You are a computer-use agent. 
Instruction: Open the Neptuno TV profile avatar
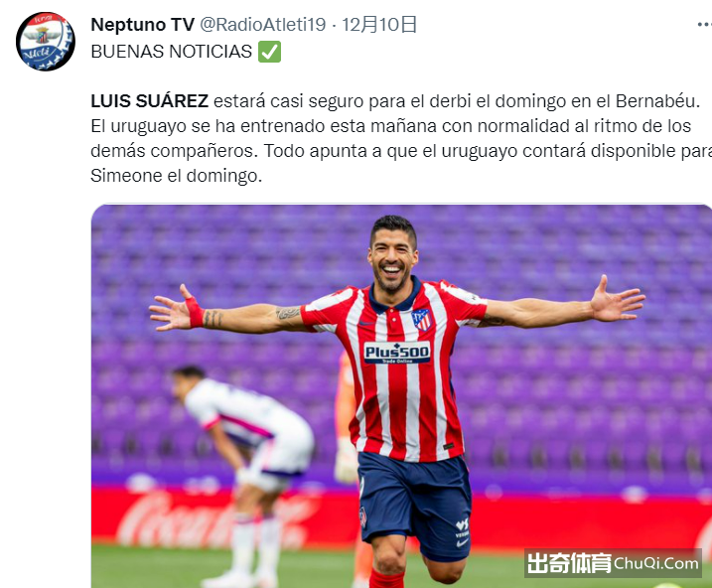pos(46,42)
